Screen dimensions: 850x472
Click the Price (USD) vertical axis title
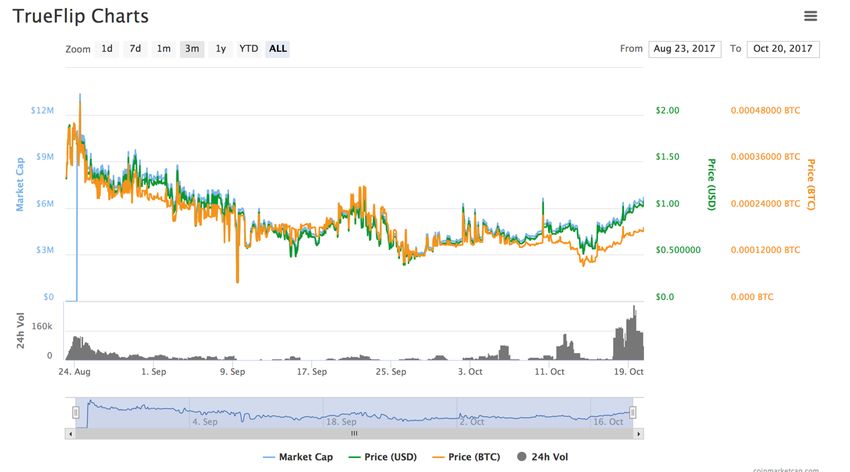pos(712,184)
